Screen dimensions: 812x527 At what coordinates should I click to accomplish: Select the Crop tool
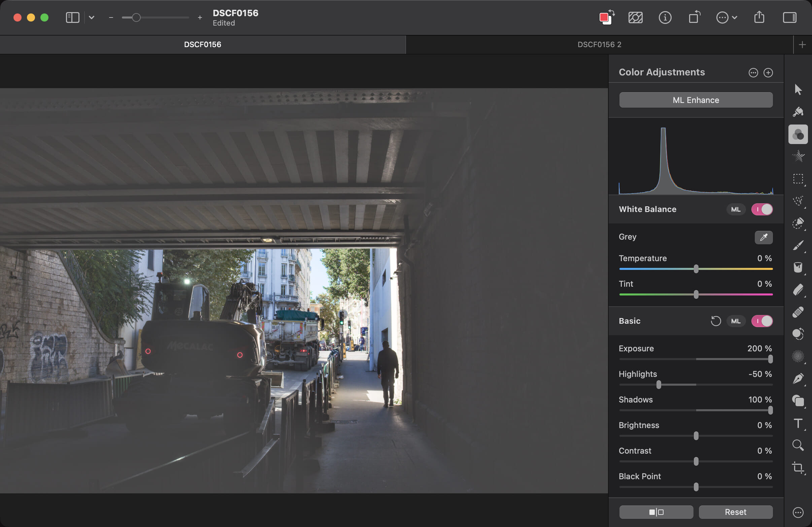click(798, 467)
